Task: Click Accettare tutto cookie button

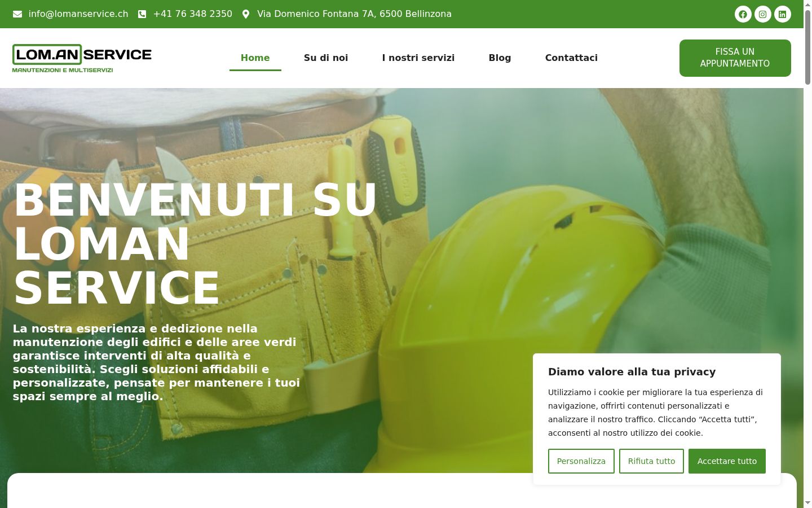Action: 727,461
